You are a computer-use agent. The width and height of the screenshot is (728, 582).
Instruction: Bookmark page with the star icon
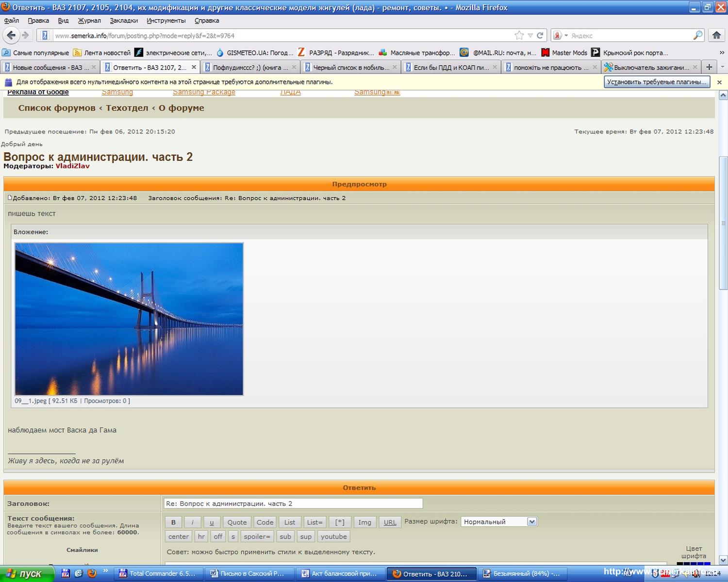pyautogui.click(x=519, y=35)
